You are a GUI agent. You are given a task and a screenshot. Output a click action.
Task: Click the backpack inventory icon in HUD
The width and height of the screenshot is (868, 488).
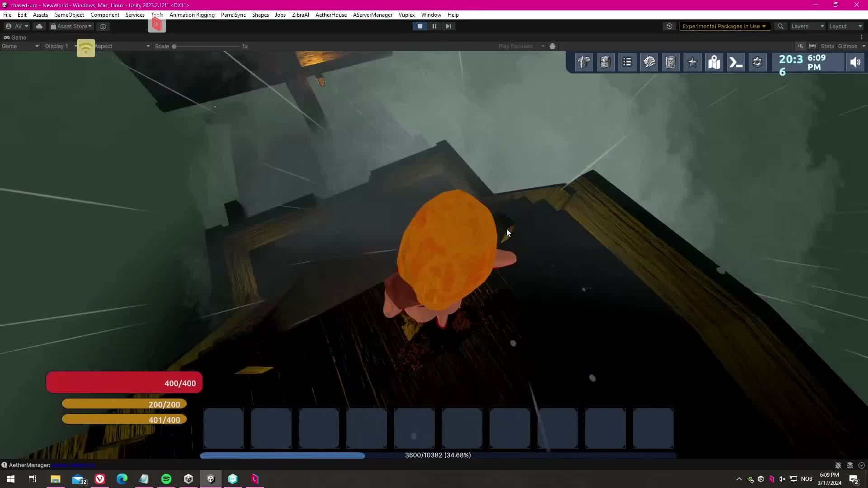pos(605,62)
